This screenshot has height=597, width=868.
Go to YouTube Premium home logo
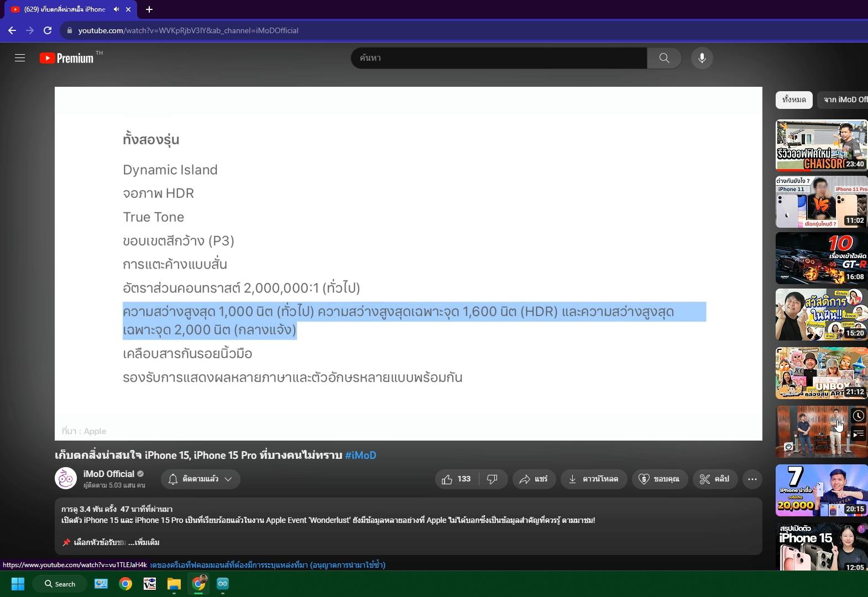(x=67, y=58)
